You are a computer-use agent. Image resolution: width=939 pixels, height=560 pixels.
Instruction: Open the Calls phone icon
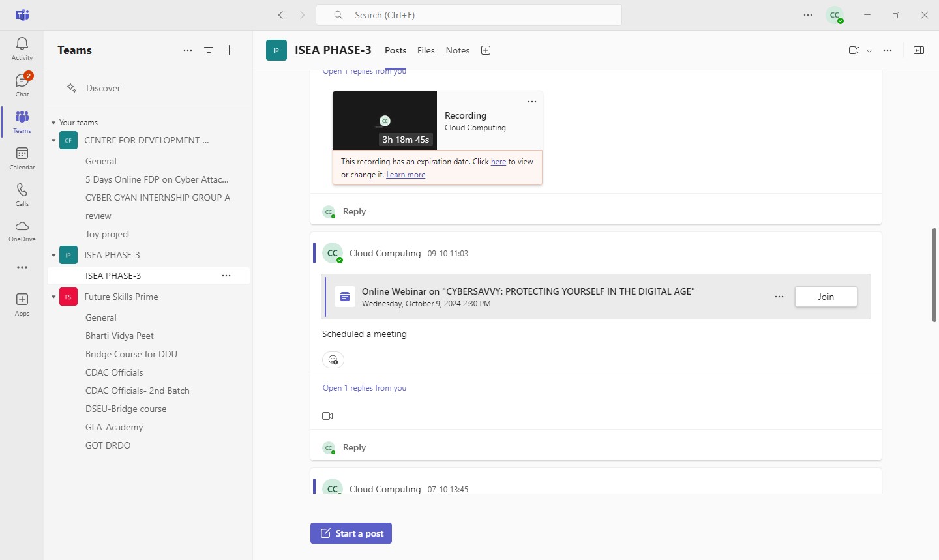point(22,194)
